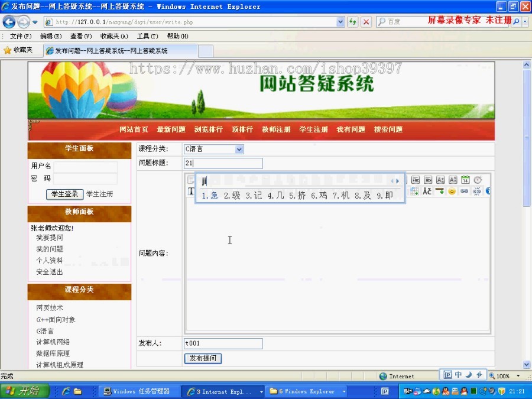The height and width of the screenshot is (399, 532).
Task: Show previous IME candidate page arrow
Action: click(392, 181)
